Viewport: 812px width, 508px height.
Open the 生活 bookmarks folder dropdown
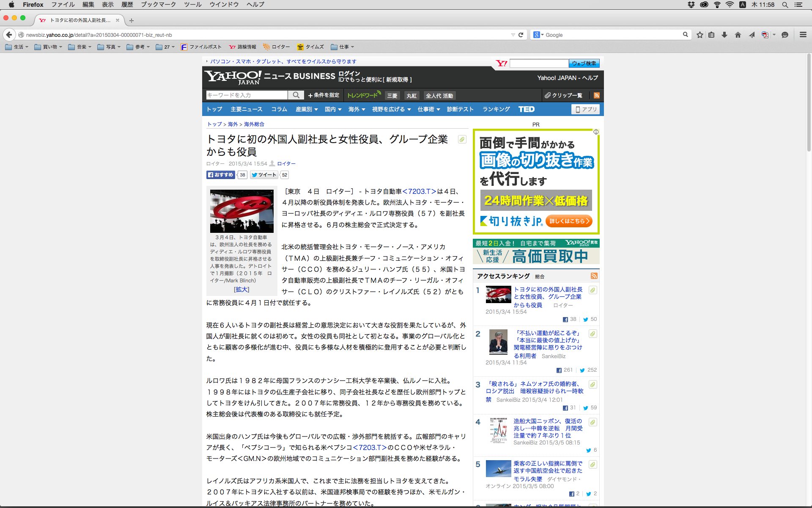[x=17, y=47]
